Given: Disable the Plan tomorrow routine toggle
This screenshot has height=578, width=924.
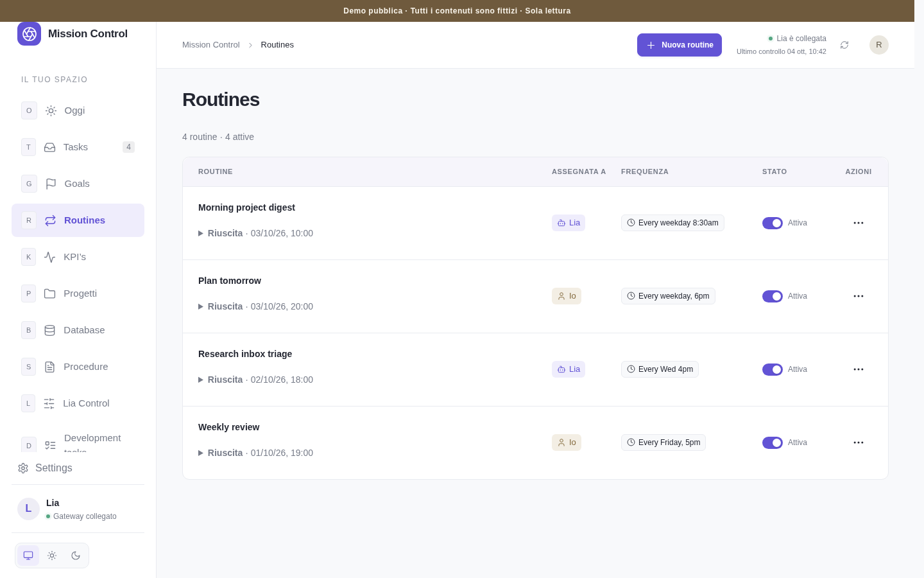Looking at the screenshot, I should coord(773,296).
